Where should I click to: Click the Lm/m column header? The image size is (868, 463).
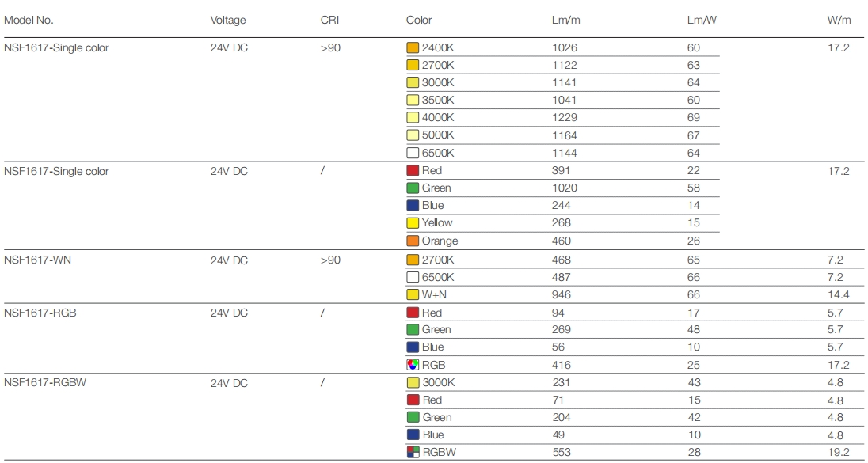click(x=565, y=20)
